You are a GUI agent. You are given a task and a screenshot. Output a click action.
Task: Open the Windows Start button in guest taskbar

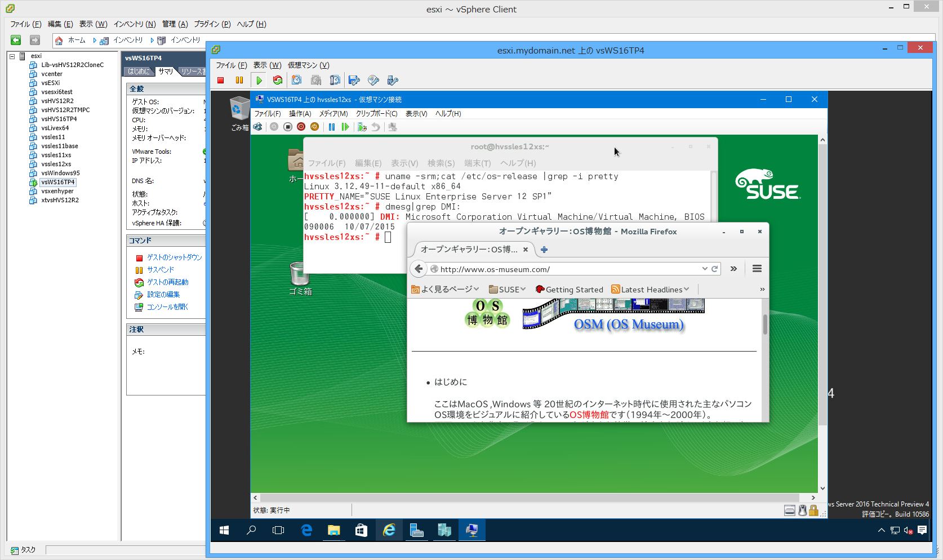pyautogui.click(x=224, y=530)
